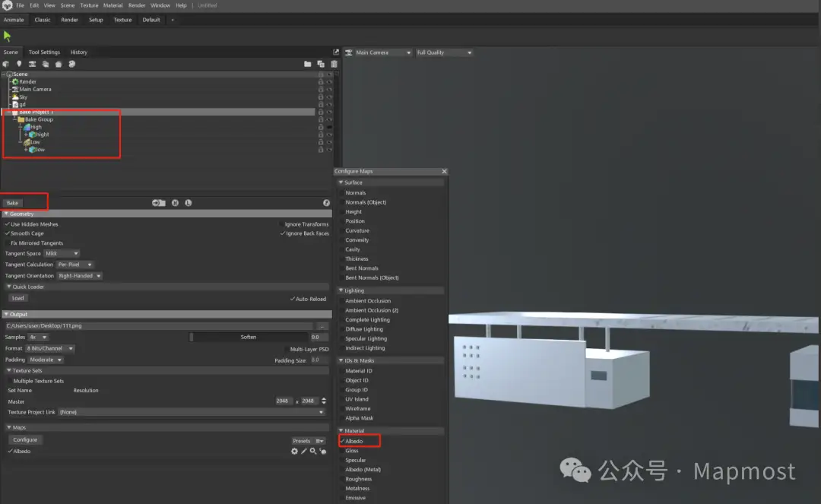Image resolution: width=821 pixels, height=504 pixels.
Task: Delete the selected scene object via trash icon
Action: point(334,64)
